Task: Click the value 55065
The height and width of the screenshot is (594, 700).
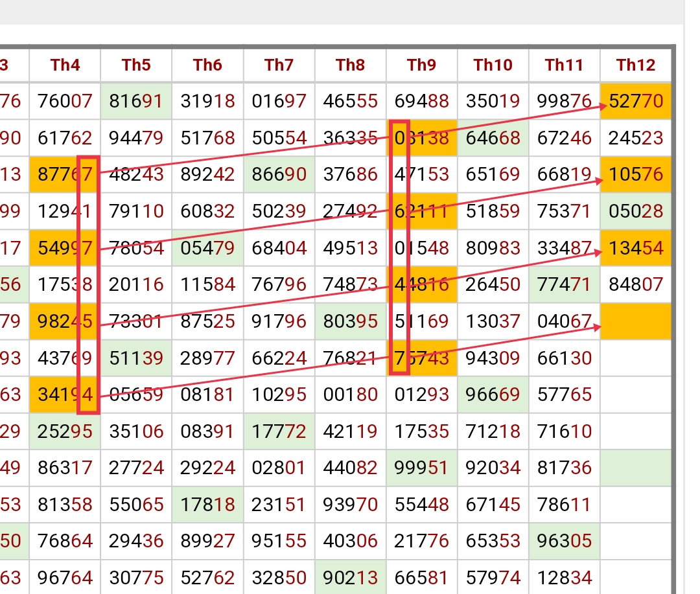Action: pyautogui.click(x=137, y=505)
